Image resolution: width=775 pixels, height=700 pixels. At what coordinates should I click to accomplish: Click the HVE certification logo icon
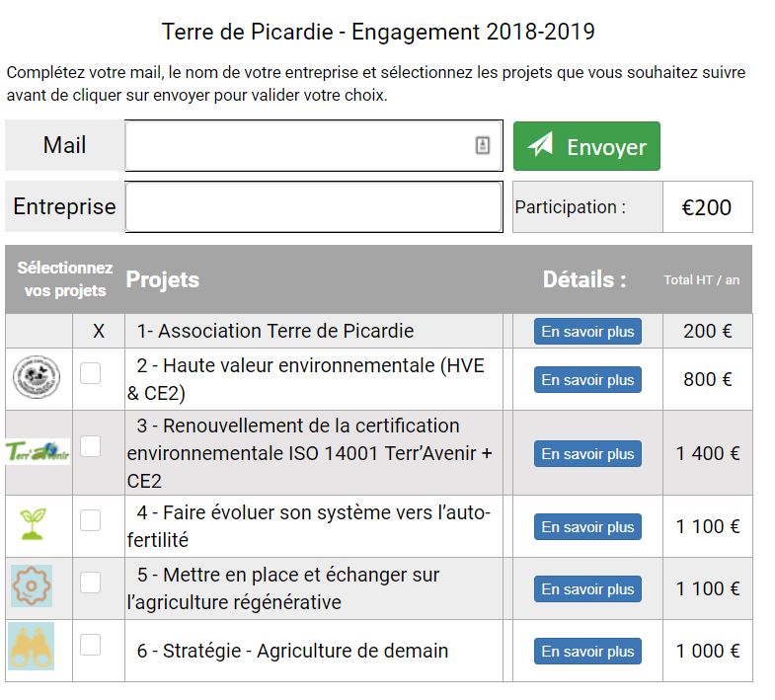[37, 379]
